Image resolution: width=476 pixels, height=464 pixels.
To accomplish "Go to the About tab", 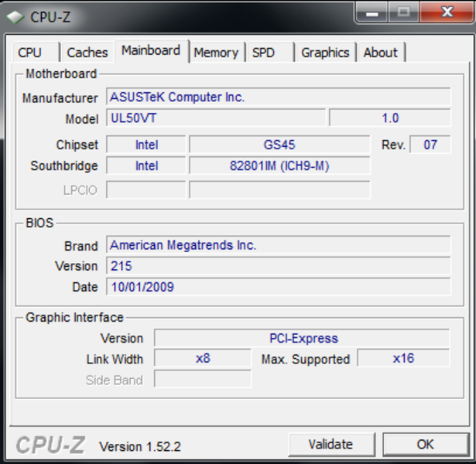I will pyautogui.click(x=382, y=53).
